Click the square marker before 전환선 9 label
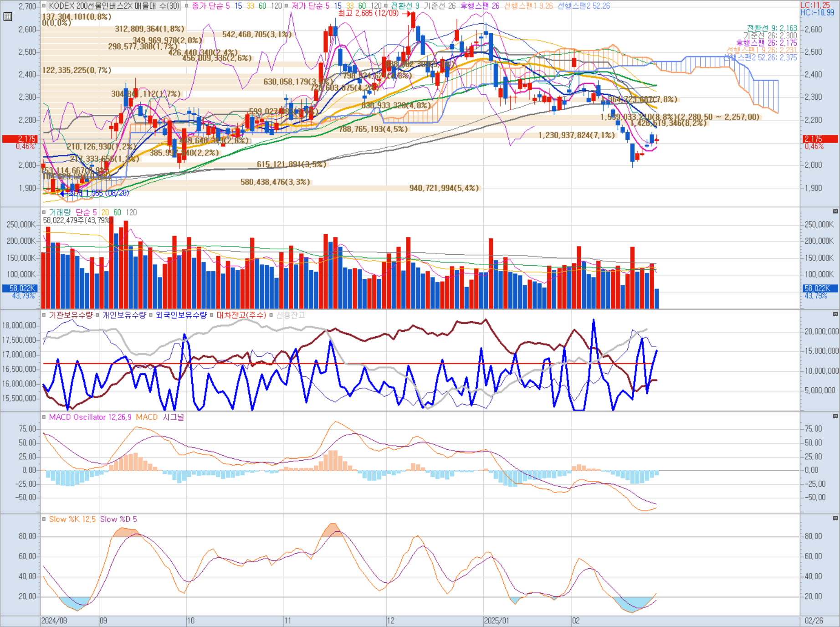Screen dimensions: 840x627 click(x=386, y=6)
